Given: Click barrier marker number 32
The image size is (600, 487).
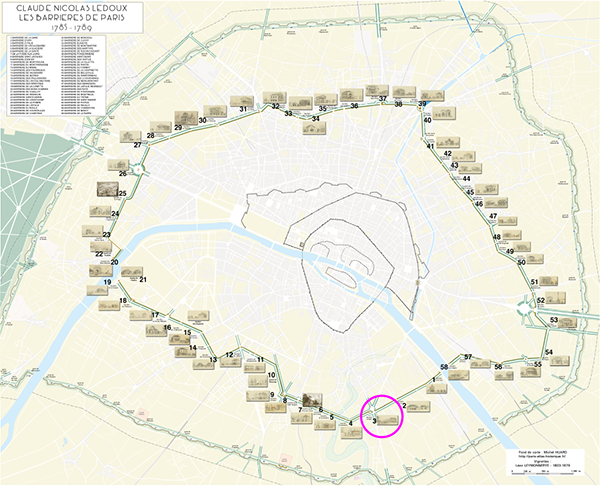Looking at the screenshot, I should (275, 106).
